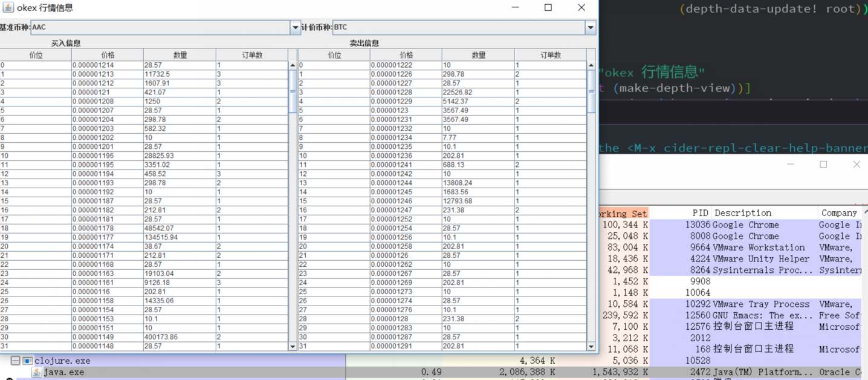Click 价格 header in the 买入信息 table
The height and width of the screenshot is (380, 868).
[x=108, y=55]
